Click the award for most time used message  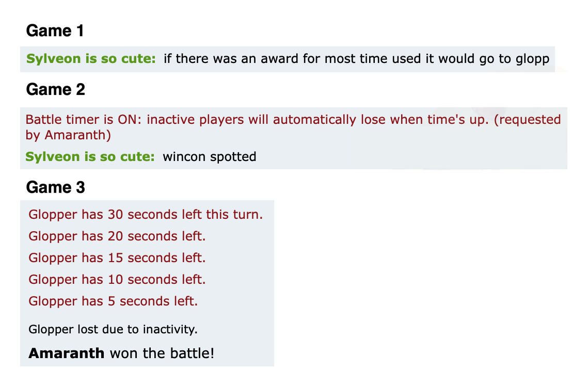point(356,59)
